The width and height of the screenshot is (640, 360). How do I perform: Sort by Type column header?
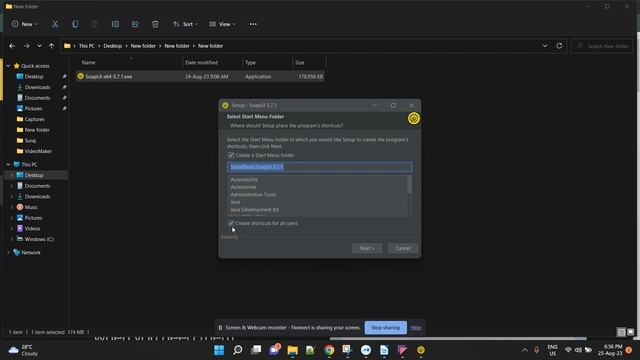click(x=250, y=62)
